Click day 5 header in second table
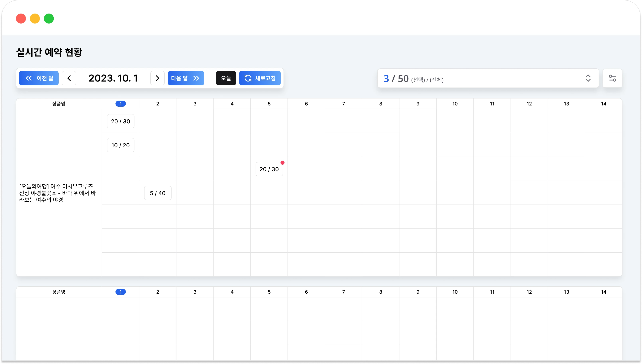 (x=269, y=292)
